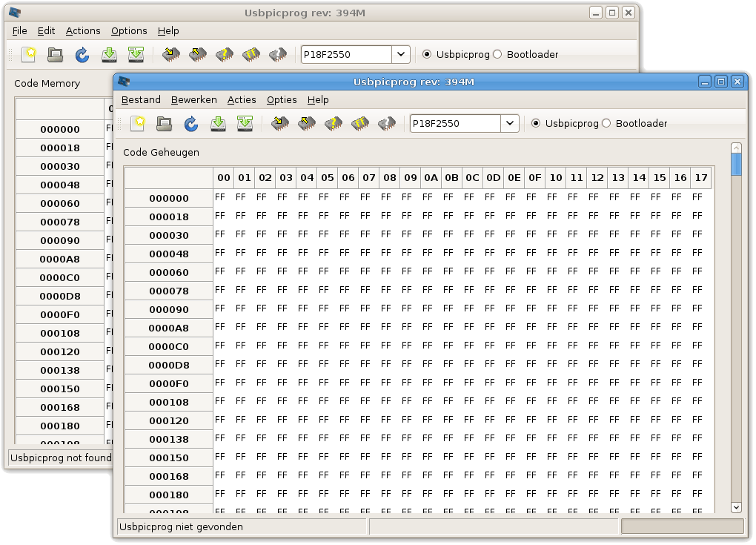The height and width of the screenshot is (545, 756).
Task: Select Usbpicprog radio in Dutch window
Action: [x=536, y=124]
